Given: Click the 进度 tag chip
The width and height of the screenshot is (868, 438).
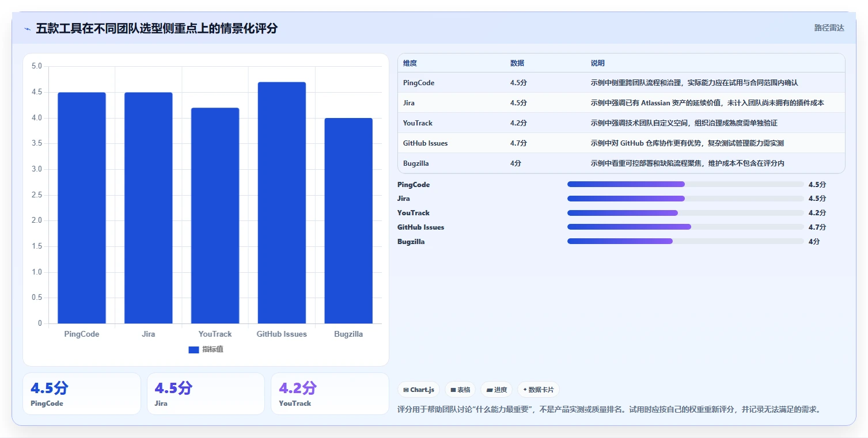Looking at the screenshot, I should point(496,390).
